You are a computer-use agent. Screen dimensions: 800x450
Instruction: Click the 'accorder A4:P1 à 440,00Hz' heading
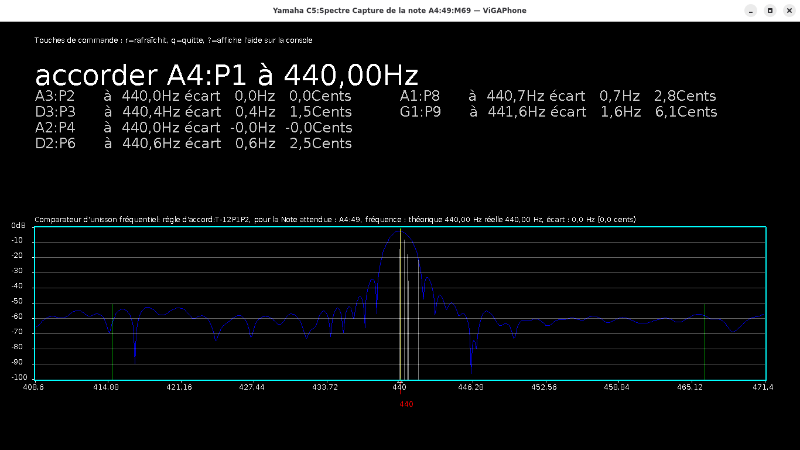click(226, 75)
